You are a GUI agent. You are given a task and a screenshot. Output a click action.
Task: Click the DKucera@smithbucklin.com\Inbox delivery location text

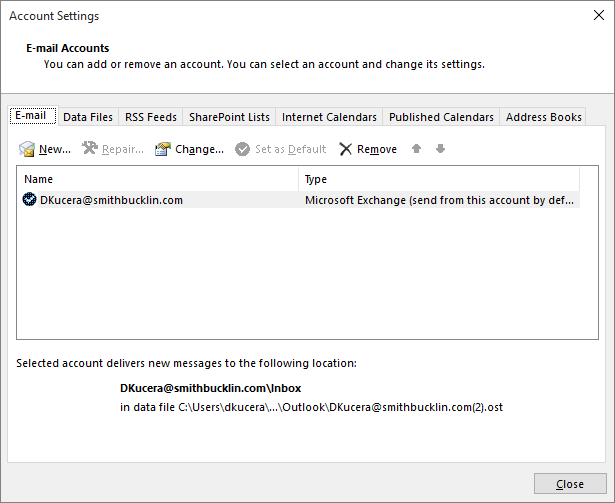click(x=211, y=388)
